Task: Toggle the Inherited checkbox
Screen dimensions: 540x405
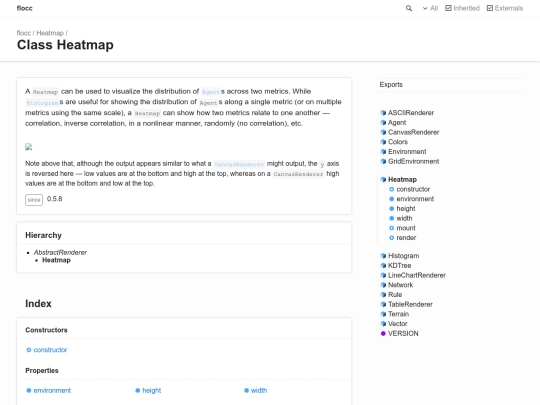Action: point(448,8)
